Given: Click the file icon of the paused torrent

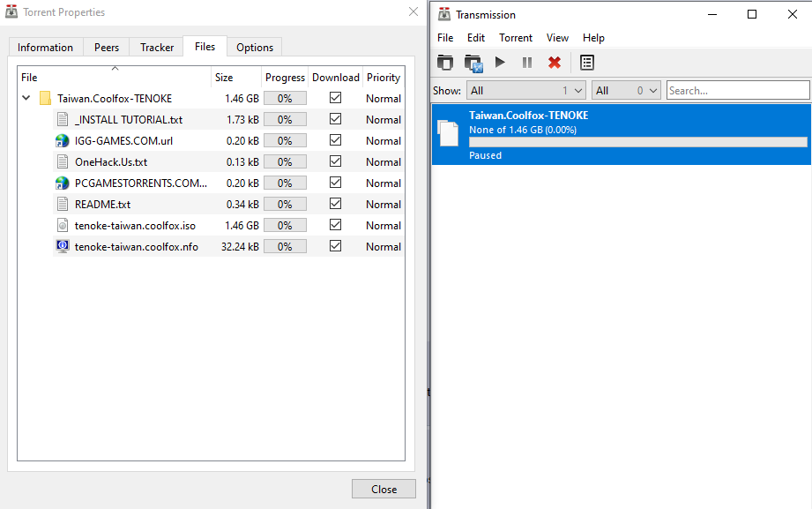Looking at the screenshot, I should coord(449,134).
